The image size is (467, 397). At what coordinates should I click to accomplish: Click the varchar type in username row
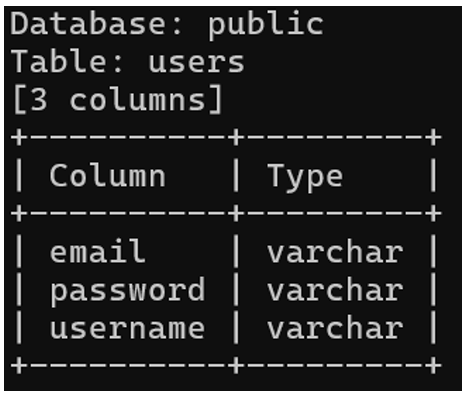335,329
